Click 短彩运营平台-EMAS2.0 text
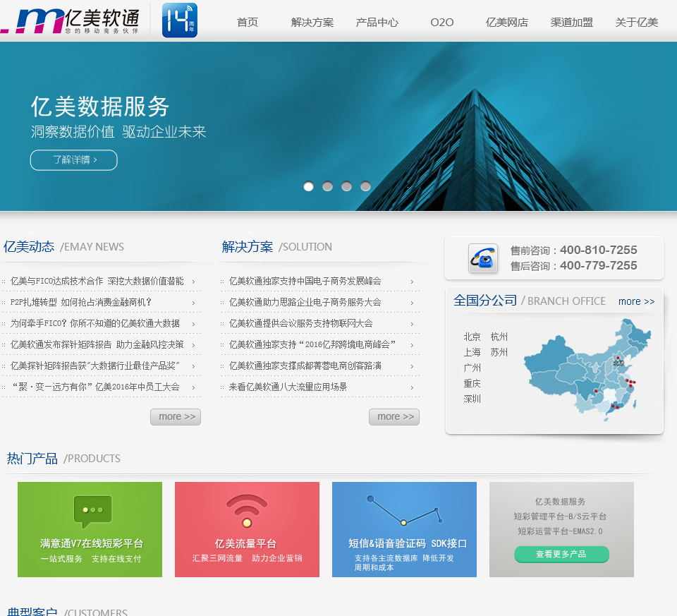Viewport: 677px width, 616px height. (x=560, y=531)
